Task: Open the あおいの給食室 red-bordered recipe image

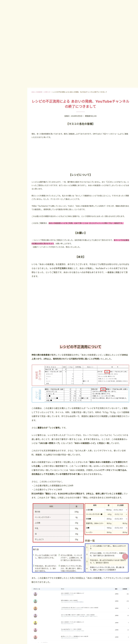Action: click(80, 375)
